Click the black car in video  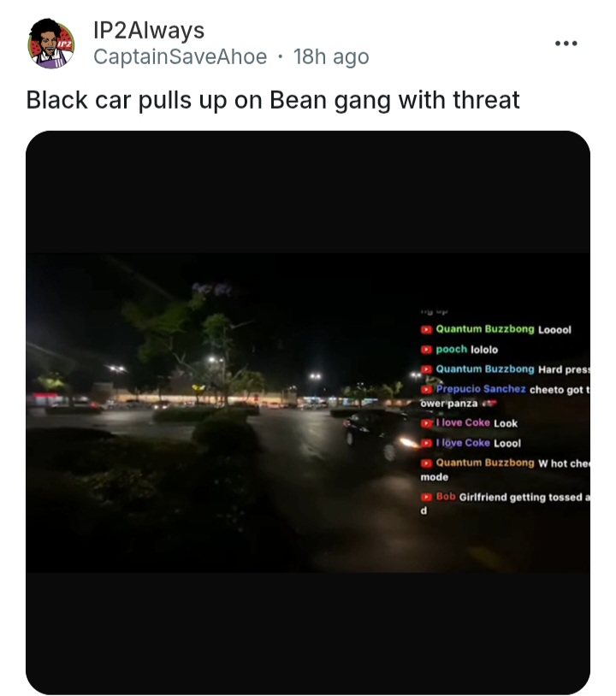tap(380, 435)
